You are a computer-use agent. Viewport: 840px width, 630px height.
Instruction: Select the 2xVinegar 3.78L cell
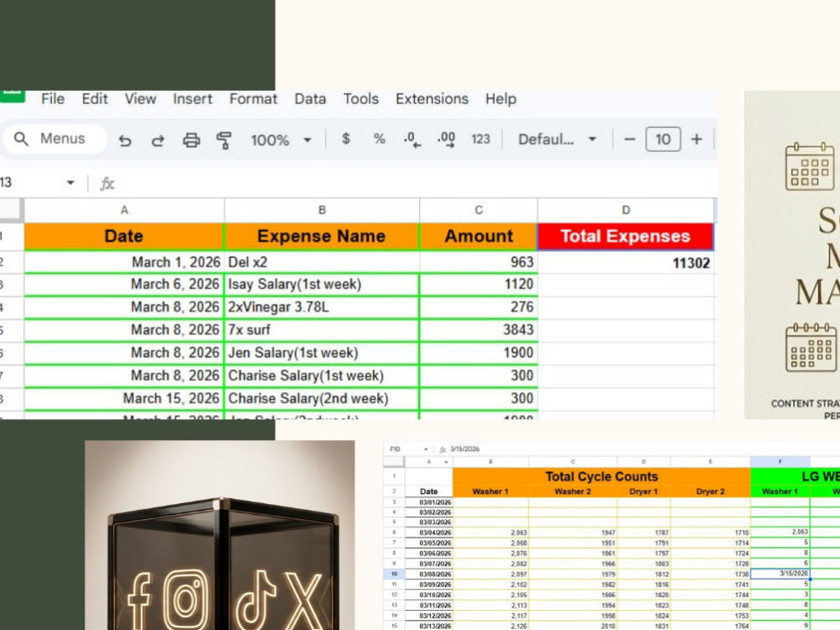coord(322,307)
